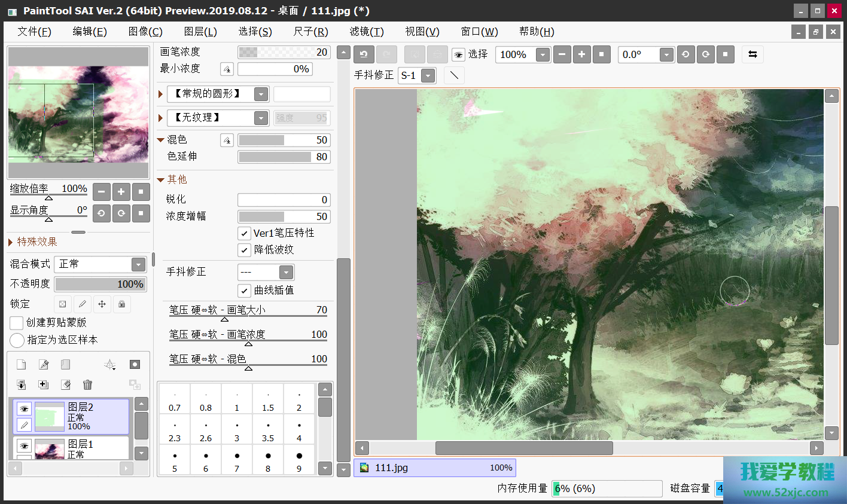Click the 不透明度 opacity slider

(100, 284)
